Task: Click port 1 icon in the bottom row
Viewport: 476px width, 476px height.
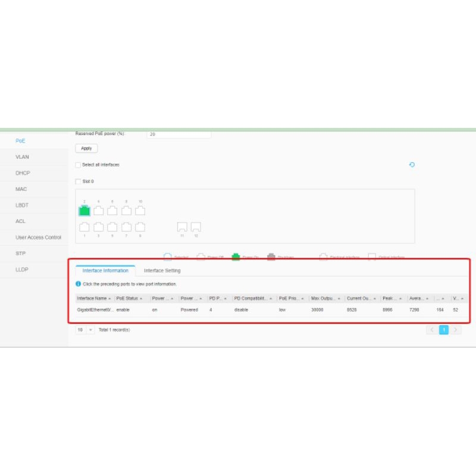Action: tap(84, 227)
